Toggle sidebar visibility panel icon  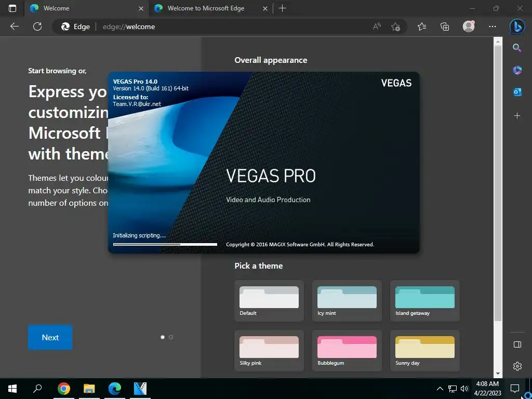[517, 344]
